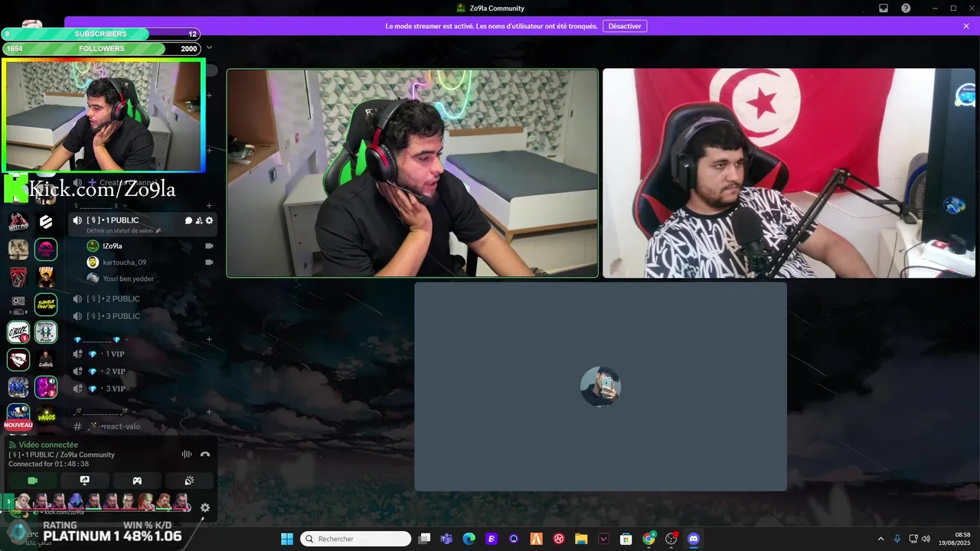Open 1 PUBLIC / Zo9la Community link
Image resolution: width=980 pixels, height=551 pixels.
click(61, 455)
